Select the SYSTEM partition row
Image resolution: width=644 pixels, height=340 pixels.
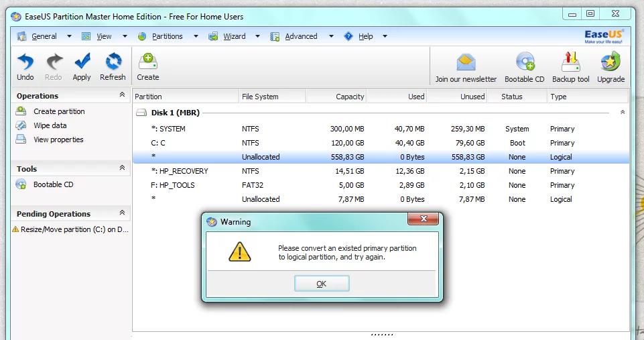[x=381, y=129]
